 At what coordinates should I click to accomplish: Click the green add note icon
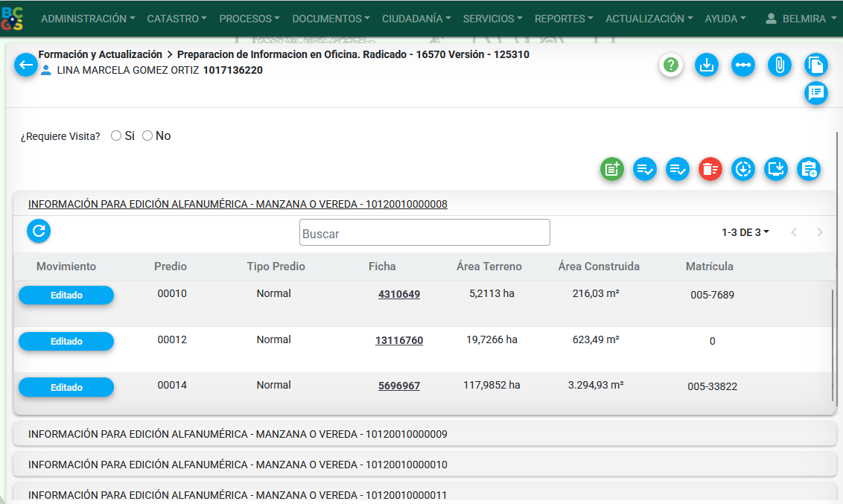click(612, 170)
